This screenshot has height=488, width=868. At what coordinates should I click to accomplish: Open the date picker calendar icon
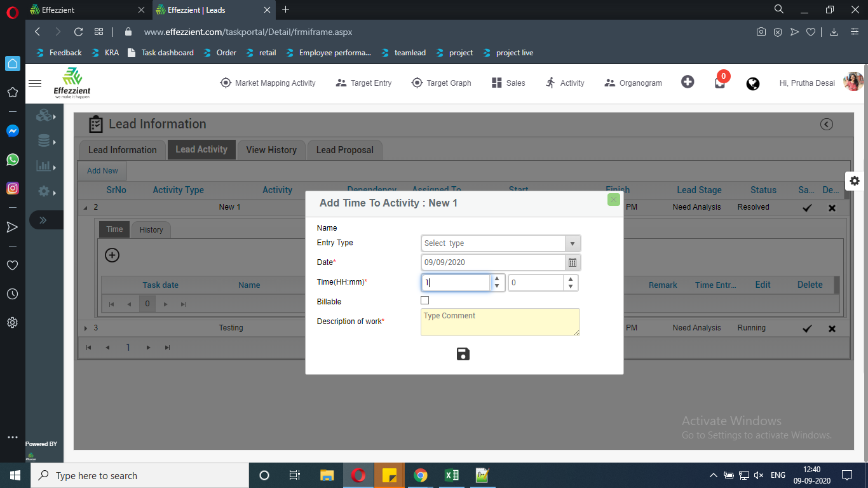(x=573, y=262)
